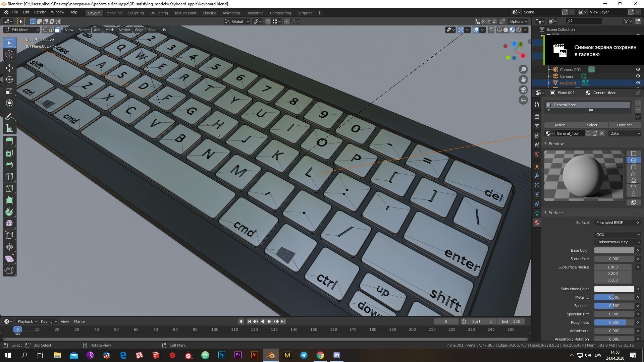Viewport: 644px width, 362px height.
Task: Activate the Scale tool
Action: pyautogui.click(x=9, y=92)
